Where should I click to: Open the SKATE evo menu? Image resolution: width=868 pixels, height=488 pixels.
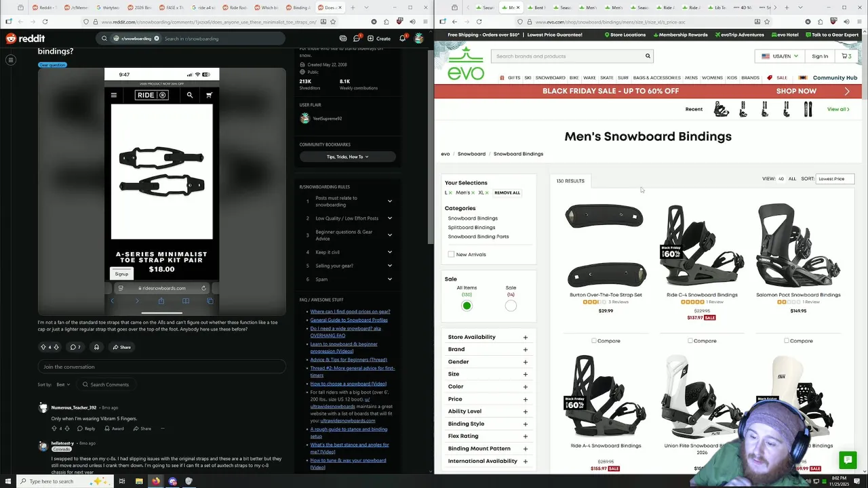606,78
